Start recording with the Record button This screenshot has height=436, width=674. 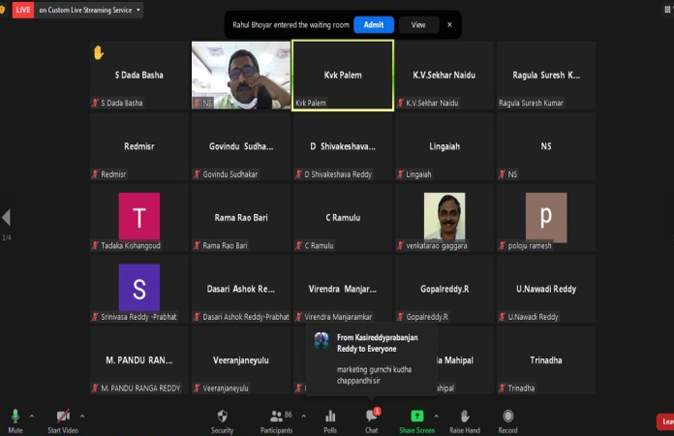(508, 418)
